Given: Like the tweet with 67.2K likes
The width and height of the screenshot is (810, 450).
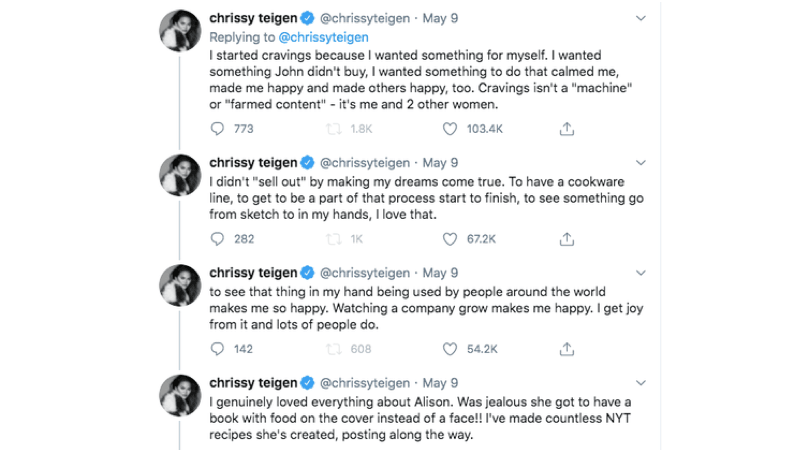Looking at the screenshot, I should 450,239.
